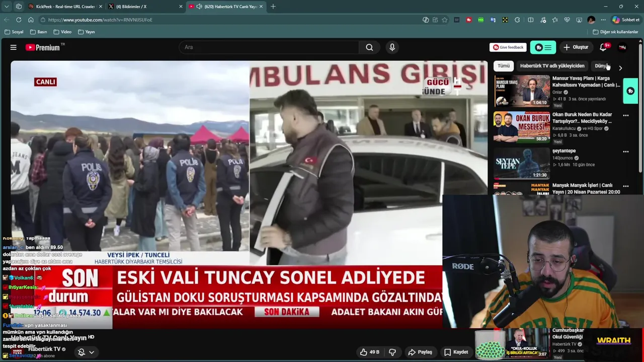Click the Oluştur create button
Viewport: 644px width, 362px height.
pos(576,47)
